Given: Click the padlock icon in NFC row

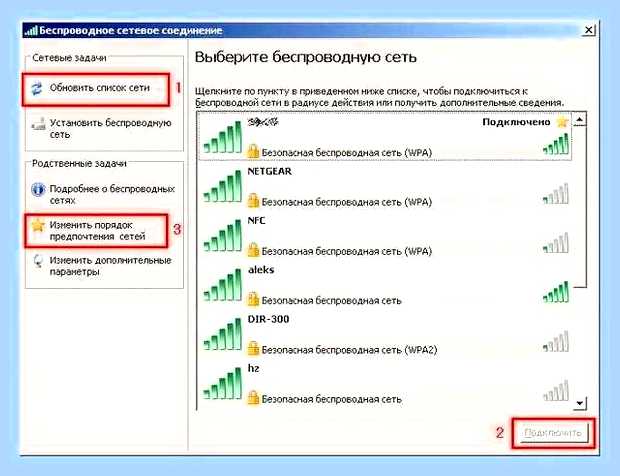Looking at the screenshot, I should point(253,250).
